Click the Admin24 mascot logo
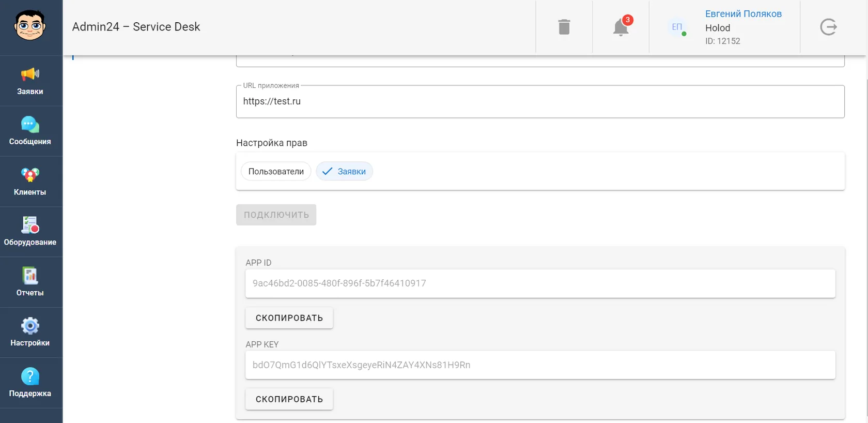868x423 pixels. click(x=30, y=25)
